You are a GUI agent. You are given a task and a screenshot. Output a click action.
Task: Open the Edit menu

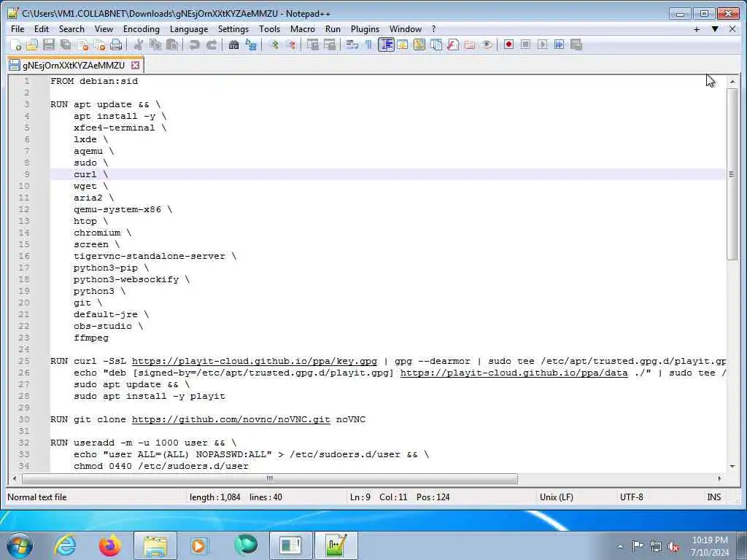pos(42,29)
